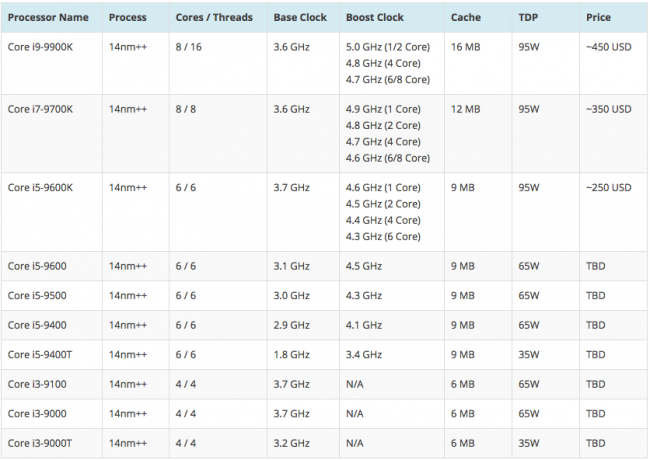The width and height of the screenshot is (650, 460).
Task: Click the 1.8 GHz base clock cell
Action: pyautogui.click(x=291, y=354)
